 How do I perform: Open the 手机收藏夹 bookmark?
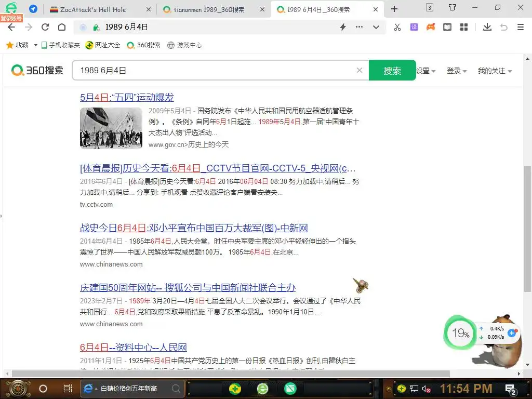[x=60, y=45]
